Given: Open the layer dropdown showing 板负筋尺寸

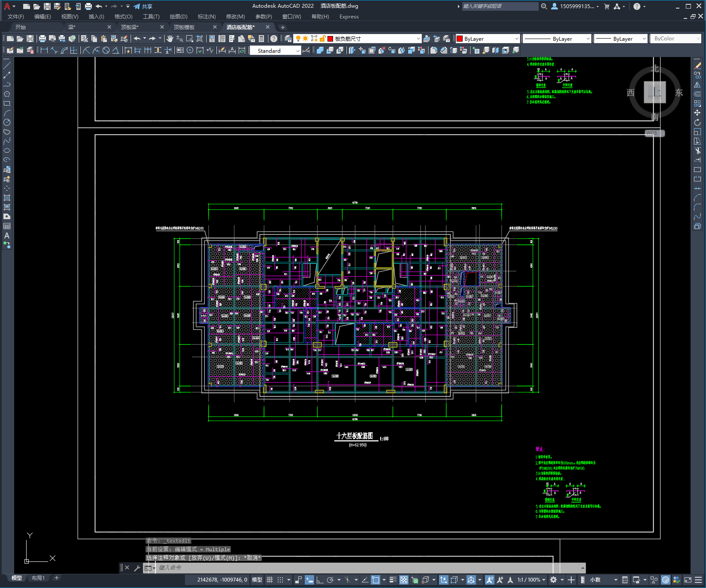Looking at the screenshot, I should 358,39.
